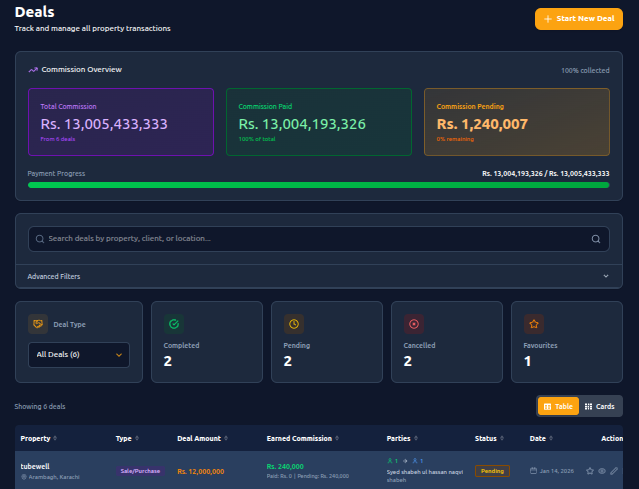Viewport: 639px width, 489px height.
Task: Click the search magnifier icon
Action: tap(596, 239)
